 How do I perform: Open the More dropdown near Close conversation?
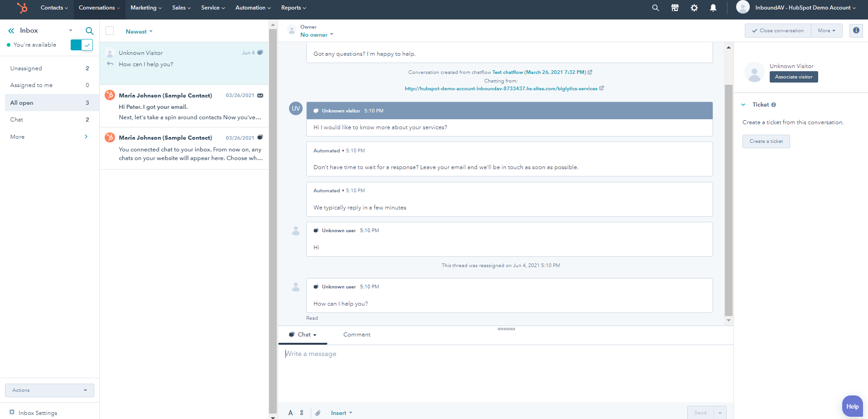(x=827, y=30)
